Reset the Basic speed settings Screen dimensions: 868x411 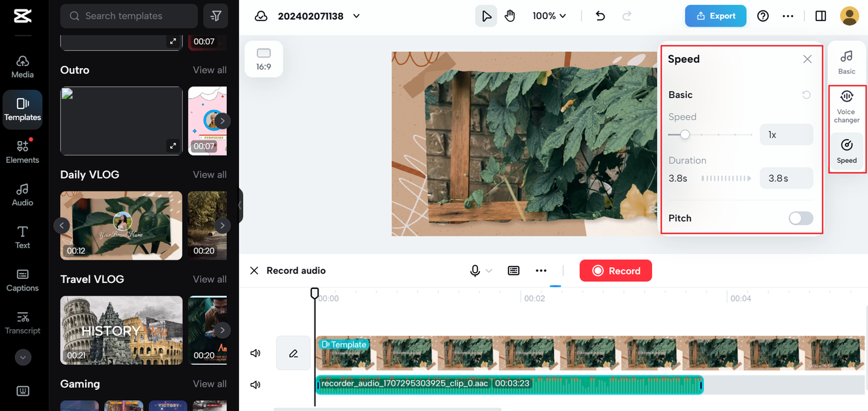pyautogui.click(x=807, y=95)
